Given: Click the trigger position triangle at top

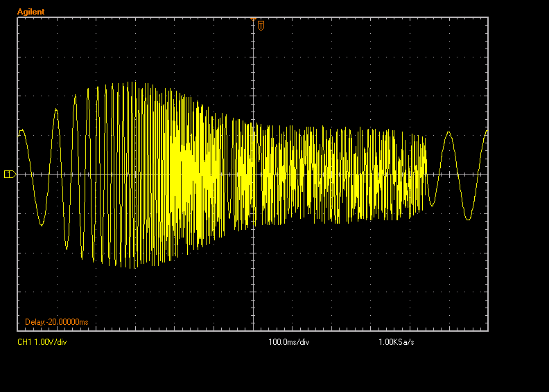Looking at the screenshot, I should [254, 19].
